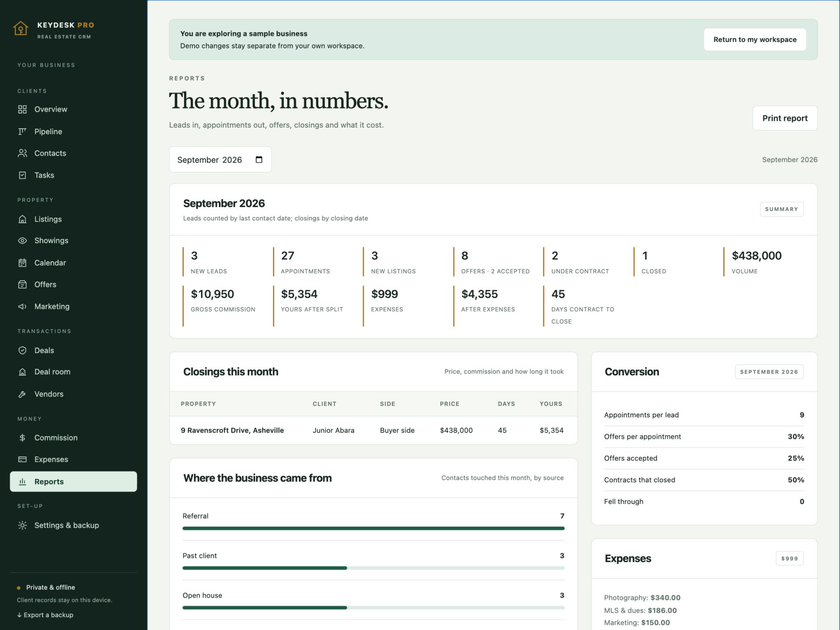840x630 pixels.
Task: Click Export a backup link
Action: 45,615
